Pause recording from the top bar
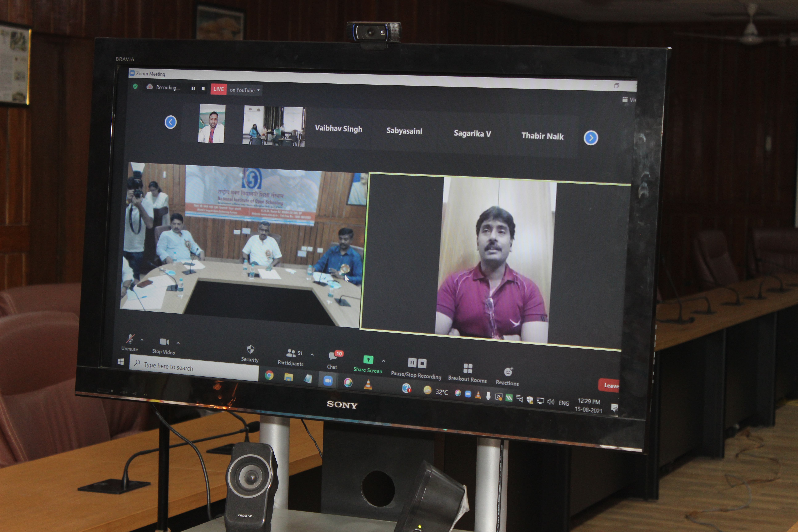This screenshot has height=532, width=798. click(x=193, y=89)
